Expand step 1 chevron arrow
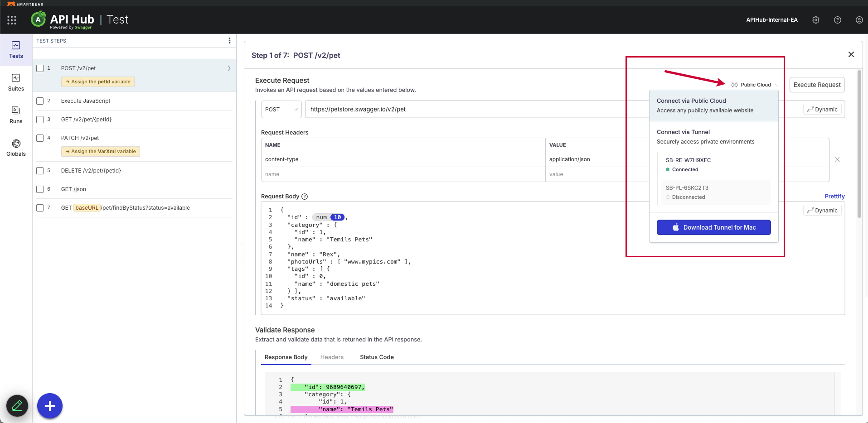 229,68
